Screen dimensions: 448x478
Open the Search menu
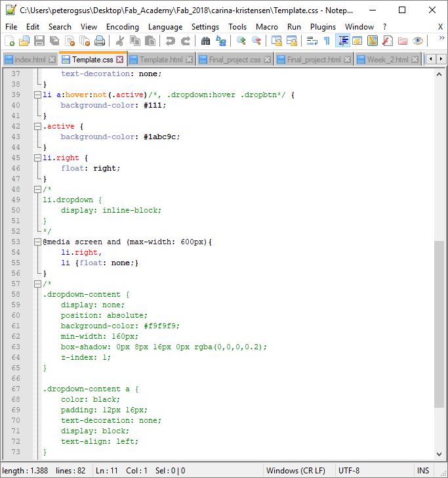click(60, 27)
